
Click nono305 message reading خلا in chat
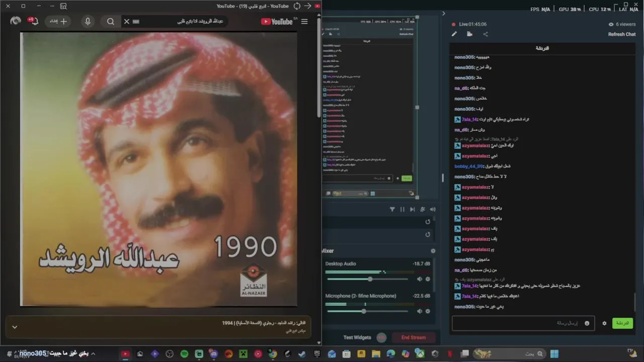coord(468,78)
